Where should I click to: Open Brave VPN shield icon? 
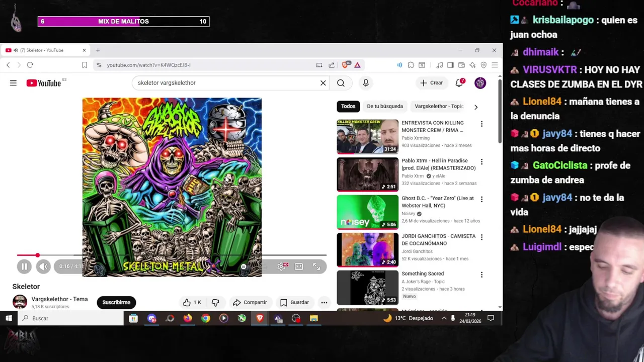(x=484, y=65)
